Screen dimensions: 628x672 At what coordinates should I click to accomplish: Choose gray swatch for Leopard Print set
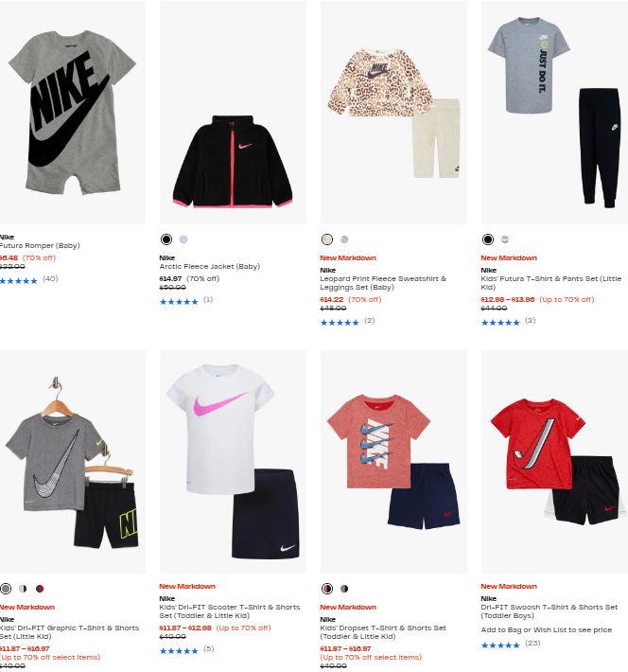(344, 239)
